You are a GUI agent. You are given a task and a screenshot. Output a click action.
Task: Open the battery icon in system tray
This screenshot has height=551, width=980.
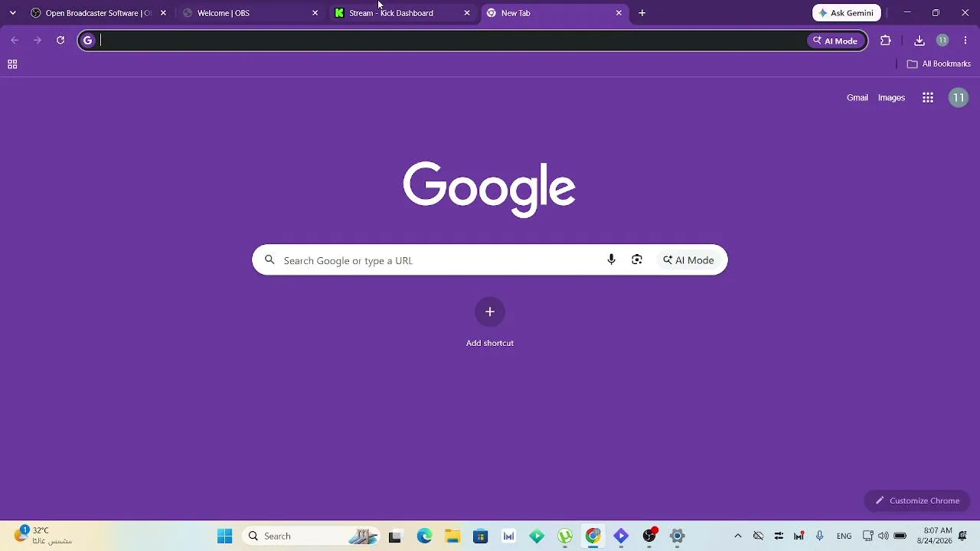coord(900,536)
